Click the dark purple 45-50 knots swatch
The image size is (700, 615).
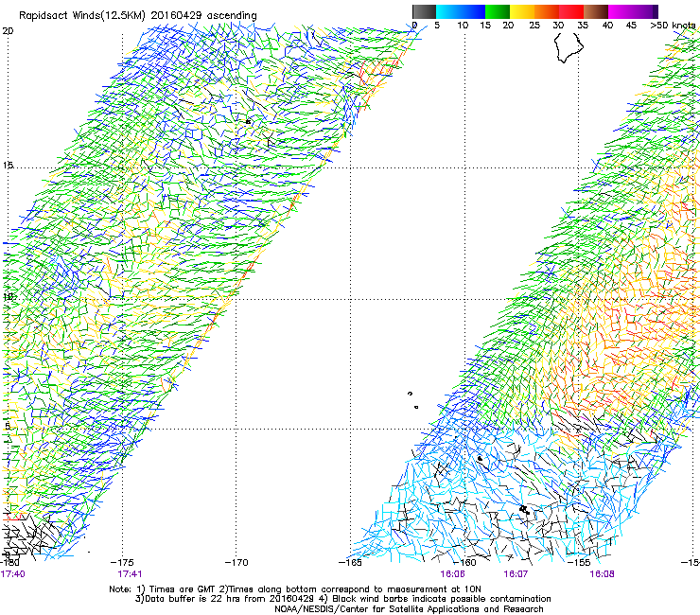645,11
